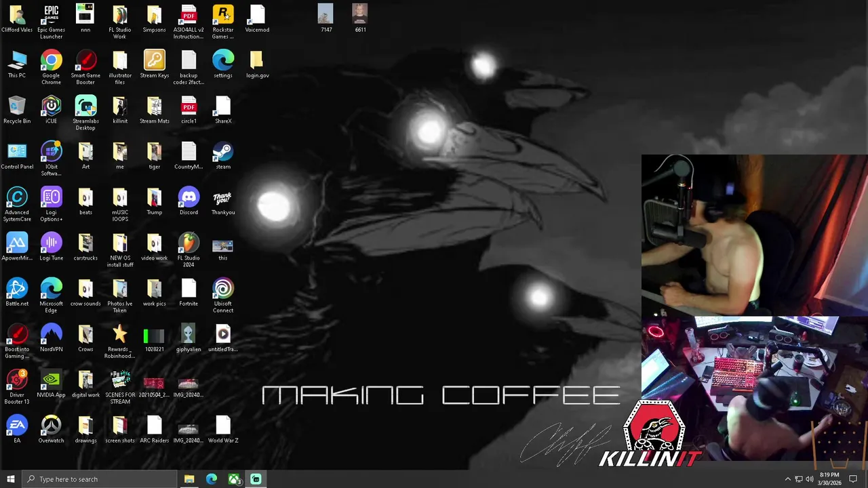Select the Rewards Robinhood star icon
This screenshot has width=868, height=488.
point(120,334)
